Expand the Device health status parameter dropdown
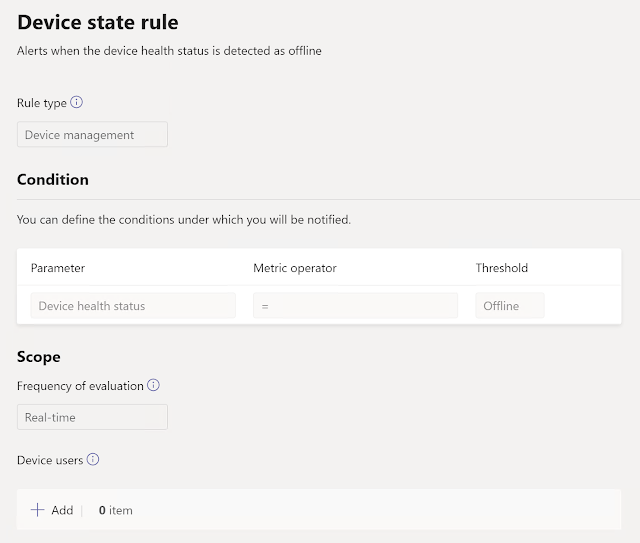640x543 pixels. click(133, 306)
